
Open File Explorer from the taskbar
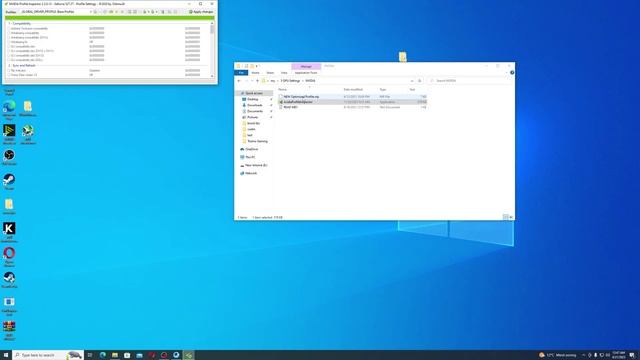click(115, 355)
